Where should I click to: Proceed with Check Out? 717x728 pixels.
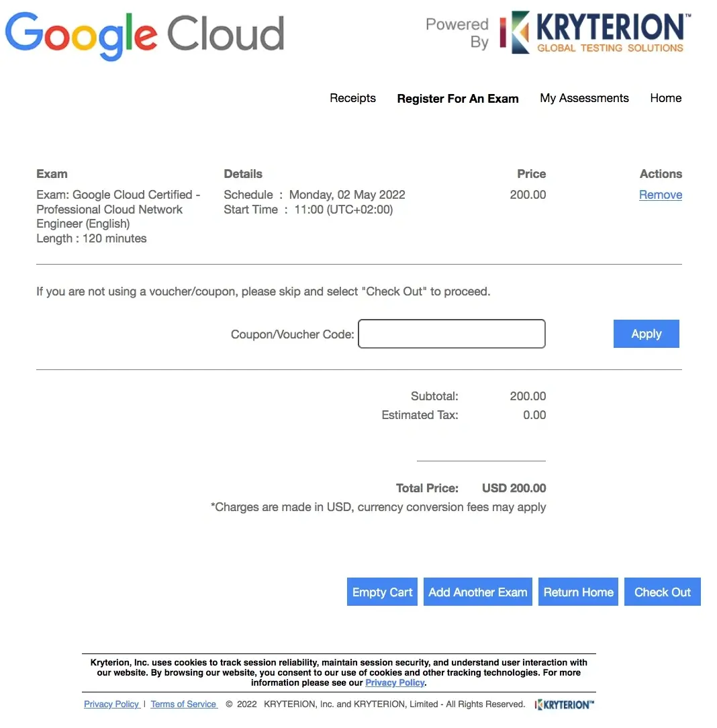(x=662, y=592)
